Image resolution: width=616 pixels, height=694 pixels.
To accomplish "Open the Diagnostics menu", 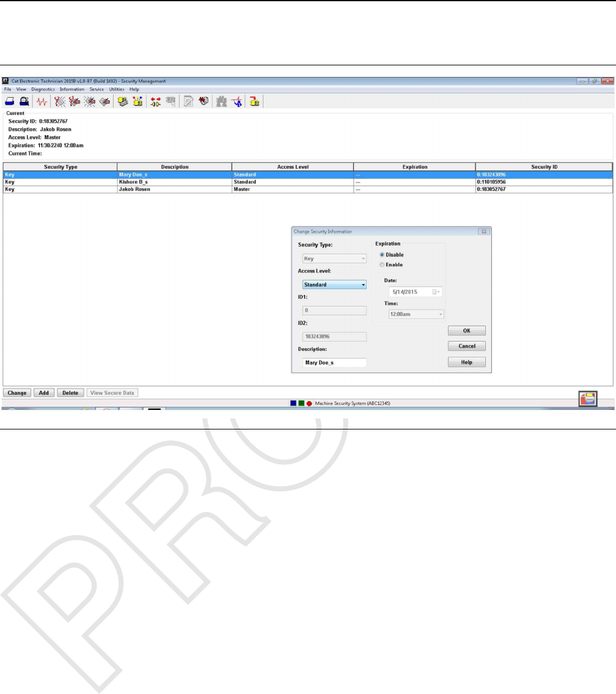I will coord(43,89).
